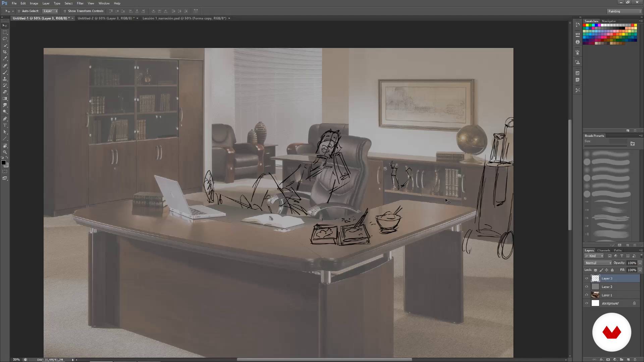Select the Healing Brush tool

click(x=5, y=66)
